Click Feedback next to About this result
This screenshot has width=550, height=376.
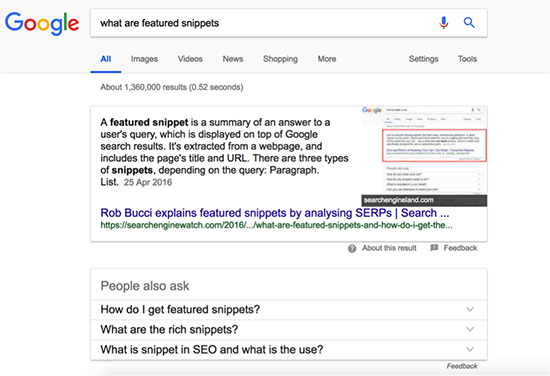tap(460, 248)
